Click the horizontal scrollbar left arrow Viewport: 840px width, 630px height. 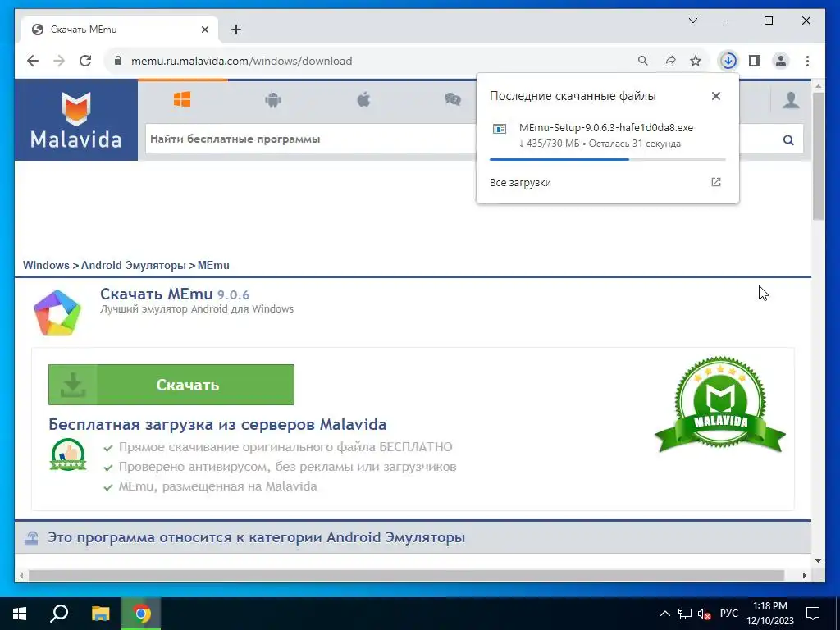pos(21,575)
